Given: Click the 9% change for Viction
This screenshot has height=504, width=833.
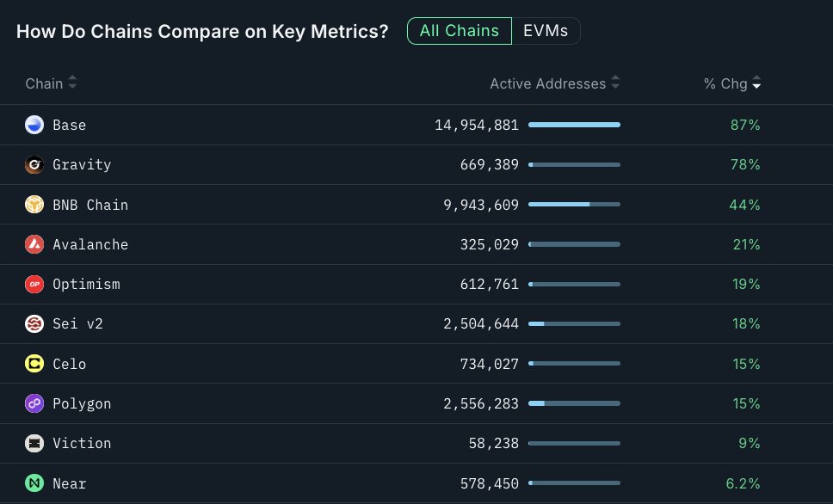Looking at the screenshot, I should (x=750, y=443).
